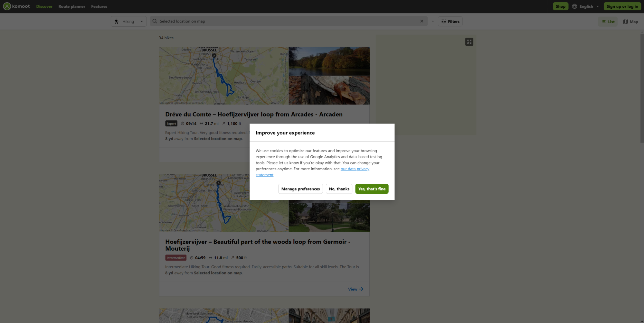Click the Intermediate difficulty badge
This screenshot has width=644, height=323.
[x=176, y=258]
